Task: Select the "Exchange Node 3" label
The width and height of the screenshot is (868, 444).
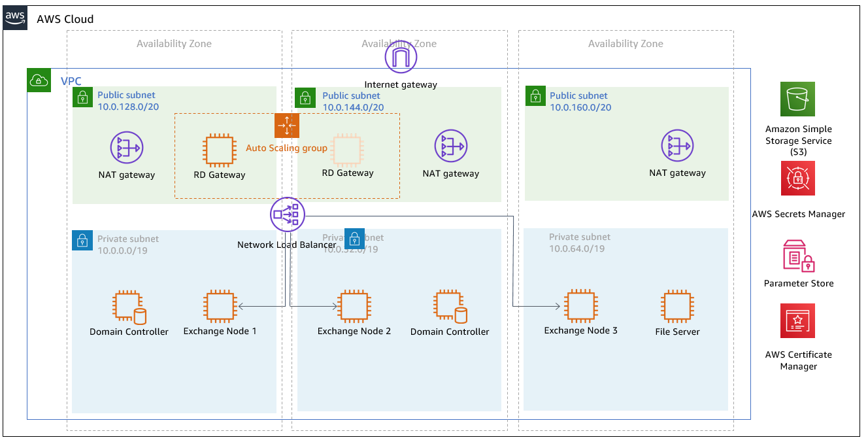Action: tap(581, 330)
